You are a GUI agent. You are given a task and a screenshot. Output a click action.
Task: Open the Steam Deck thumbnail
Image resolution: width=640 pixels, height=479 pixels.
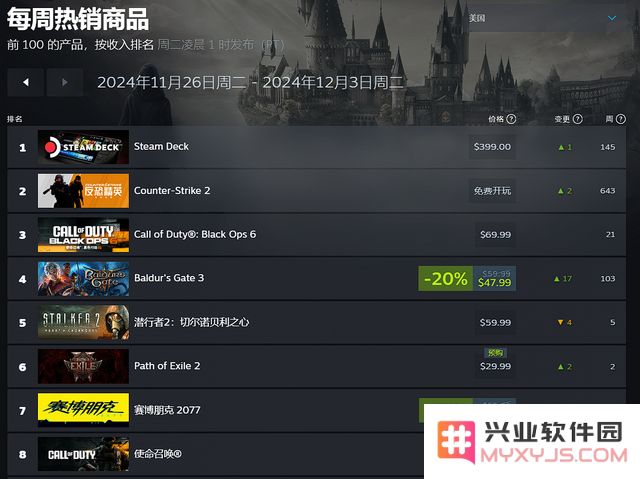pos(83,147)
